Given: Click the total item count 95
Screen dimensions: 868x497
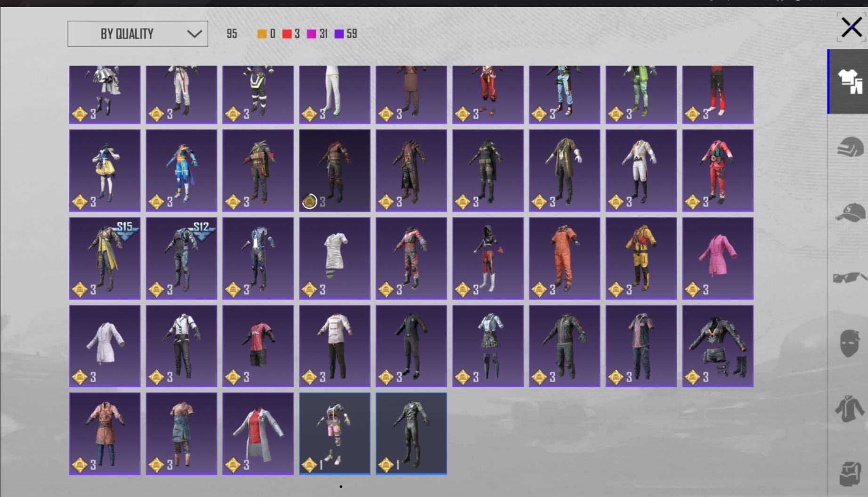Looking at the screenshot, I should 232,34.
